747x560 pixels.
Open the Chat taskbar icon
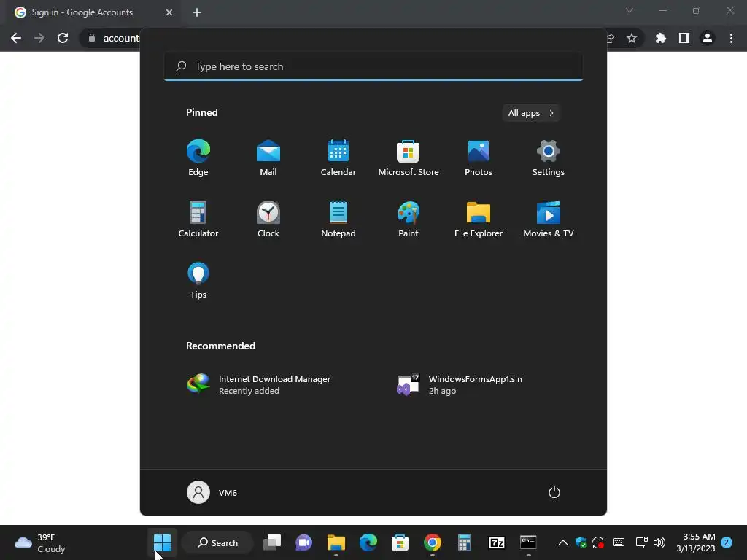(x=304, y=542)
